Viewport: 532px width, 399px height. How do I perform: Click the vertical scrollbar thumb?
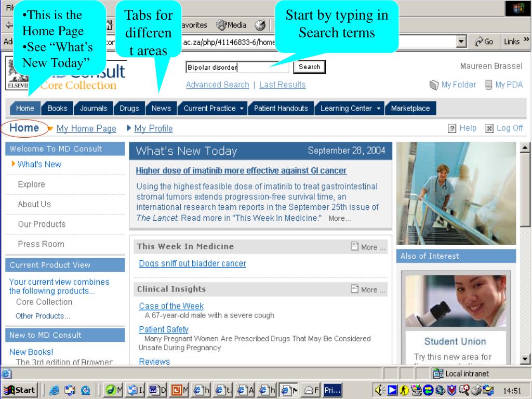525,189
